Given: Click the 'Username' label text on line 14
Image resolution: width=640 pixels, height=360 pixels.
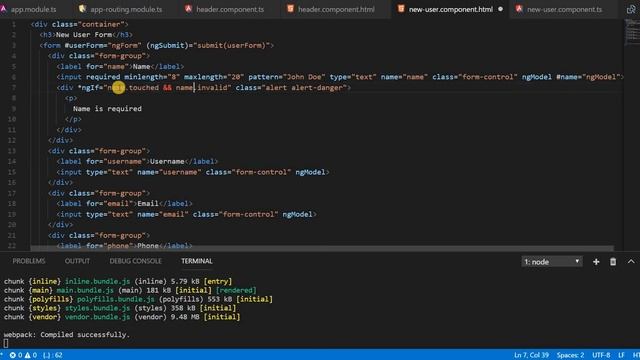Looking at the screenshot, I should (x=167, y=161).
